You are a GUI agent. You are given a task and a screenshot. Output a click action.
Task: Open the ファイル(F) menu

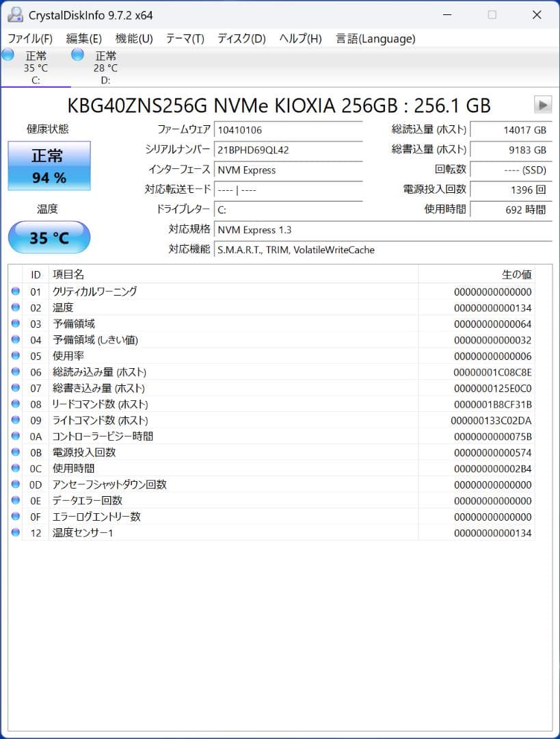click(x=30, y=38)
